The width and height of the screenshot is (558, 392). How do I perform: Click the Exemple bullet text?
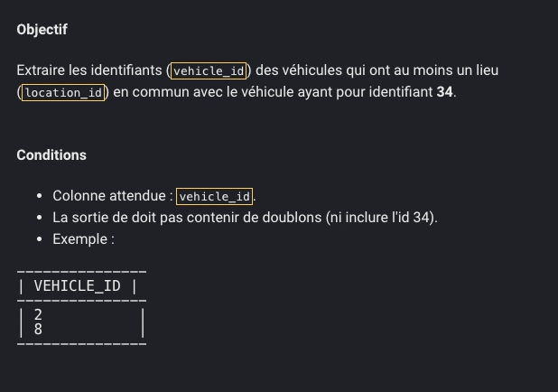tap(84, 239)
